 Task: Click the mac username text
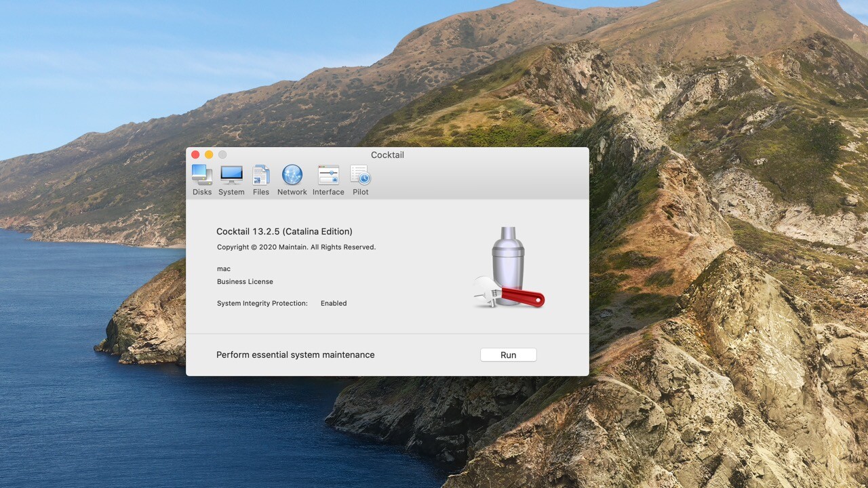(224, 269)
